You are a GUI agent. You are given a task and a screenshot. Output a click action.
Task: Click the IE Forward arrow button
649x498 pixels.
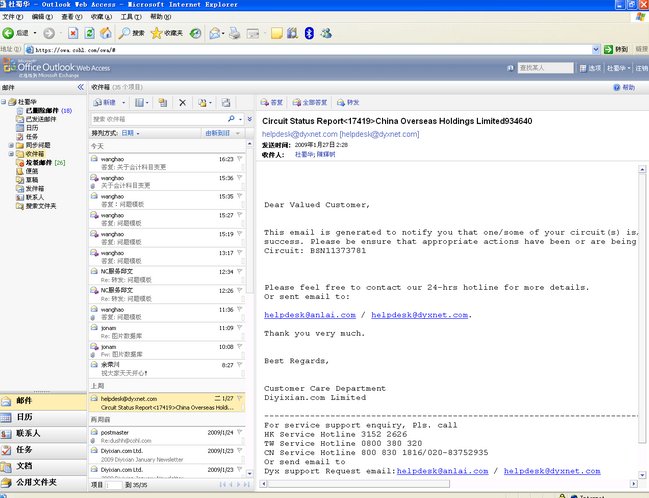coord(49,33)
